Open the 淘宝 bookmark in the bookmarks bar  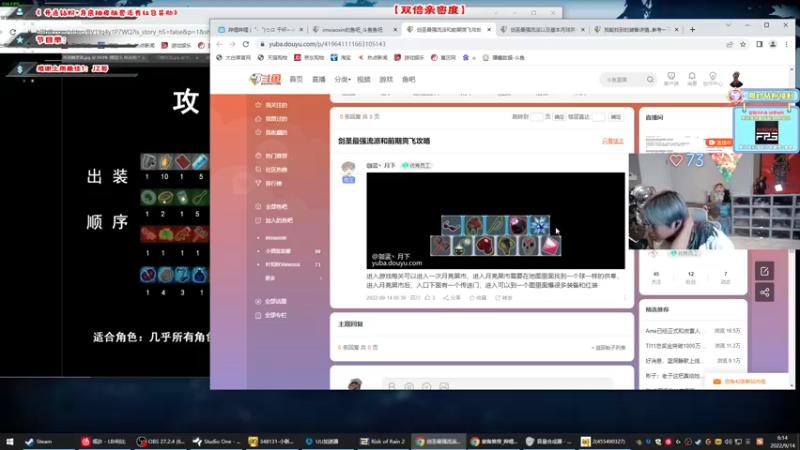click(x=341, y=58)
